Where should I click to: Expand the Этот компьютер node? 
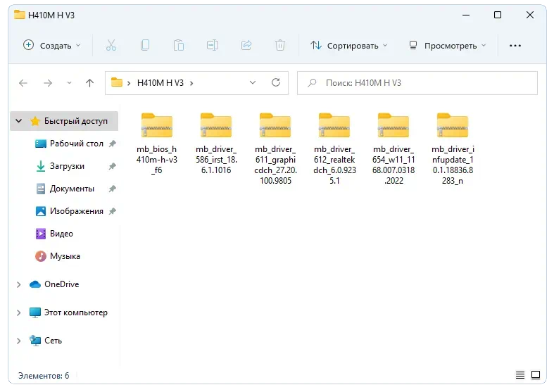pos(19,313)
